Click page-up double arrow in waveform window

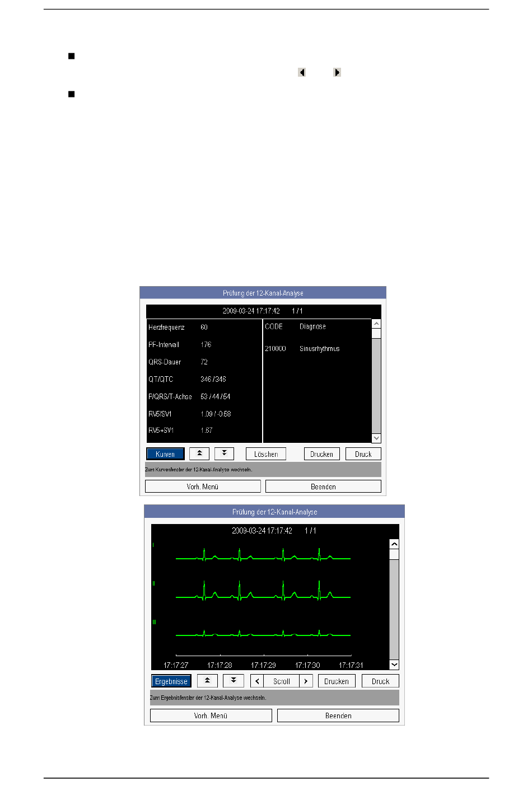tap(207, 681)
